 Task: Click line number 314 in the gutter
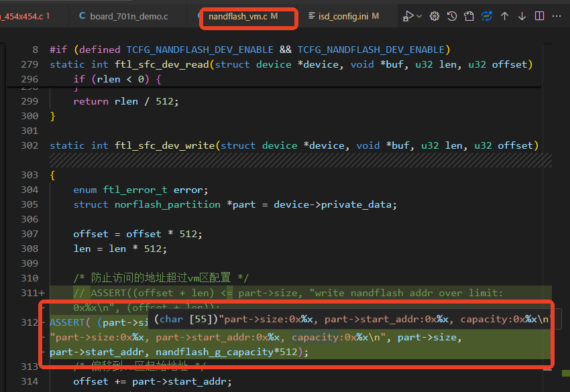[30, 381]
